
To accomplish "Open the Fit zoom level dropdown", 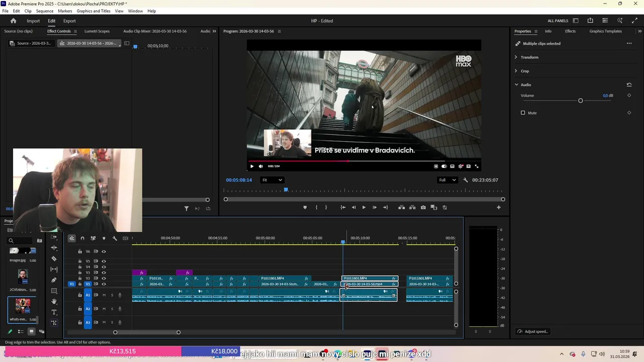I will (x=272, y=180).
